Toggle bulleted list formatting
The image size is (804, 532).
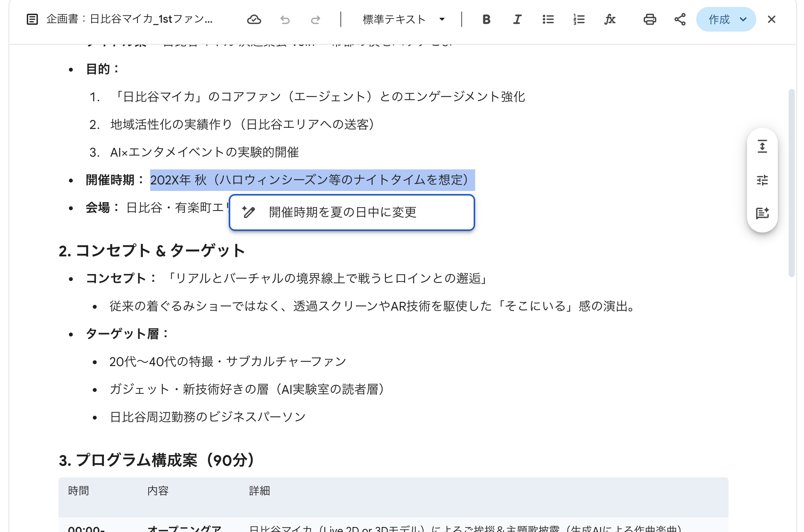coord(548,19)
